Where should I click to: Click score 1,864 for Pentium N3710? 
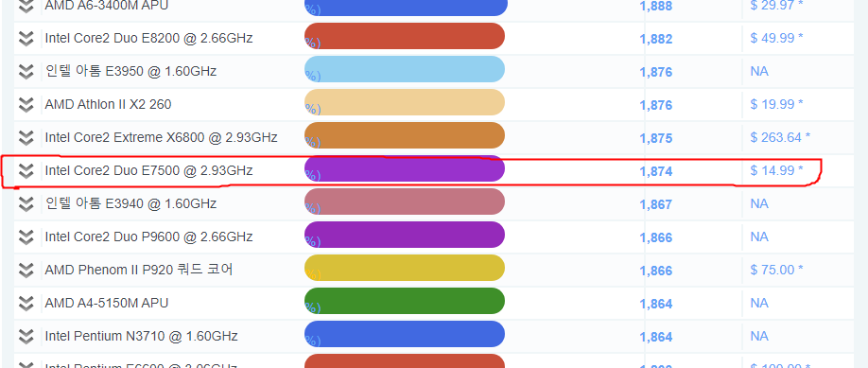(656, 337)
